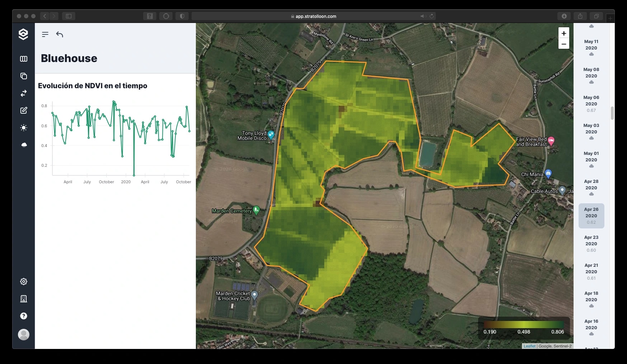Open the layers copy sidebar icon

coord(24,76)
